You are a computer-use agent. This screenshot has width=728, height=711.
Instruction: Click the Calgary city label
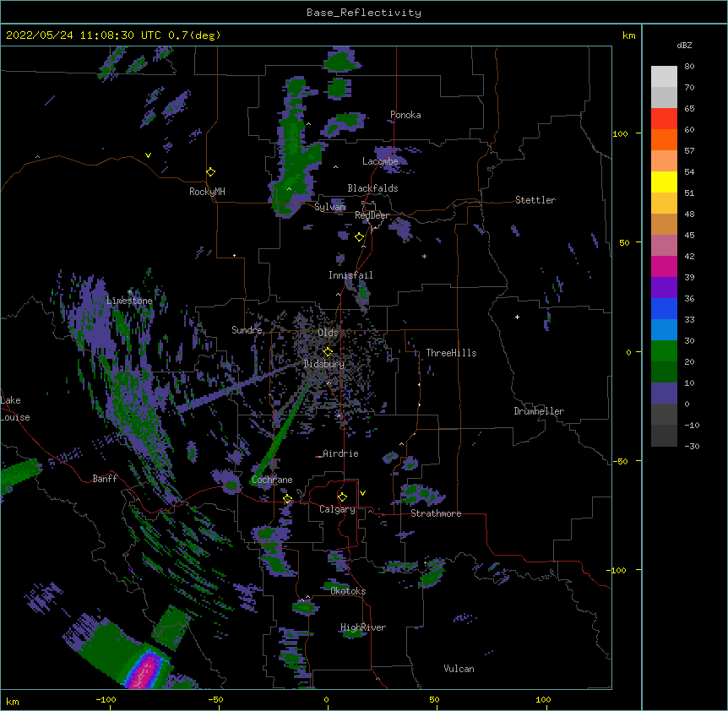pos(338,509)
